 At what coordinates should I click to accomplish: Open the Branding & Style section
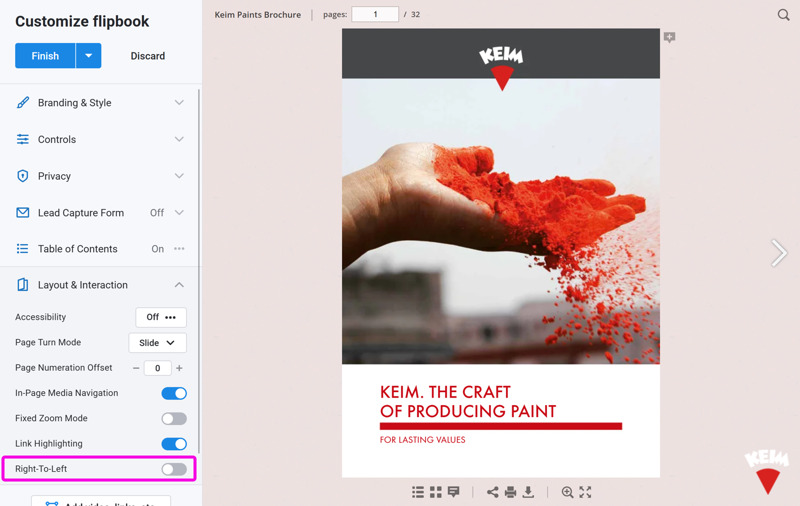coord(101,103)
